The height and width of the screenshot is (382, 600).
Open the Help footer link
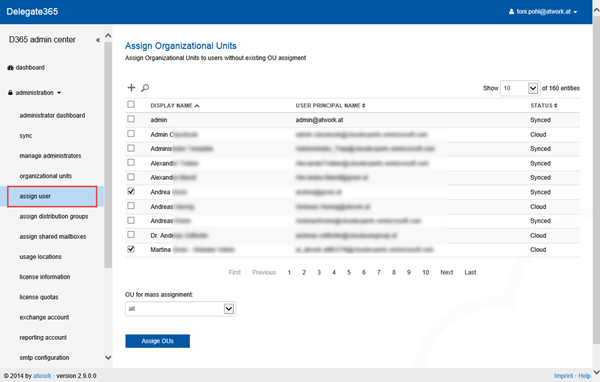584,376
